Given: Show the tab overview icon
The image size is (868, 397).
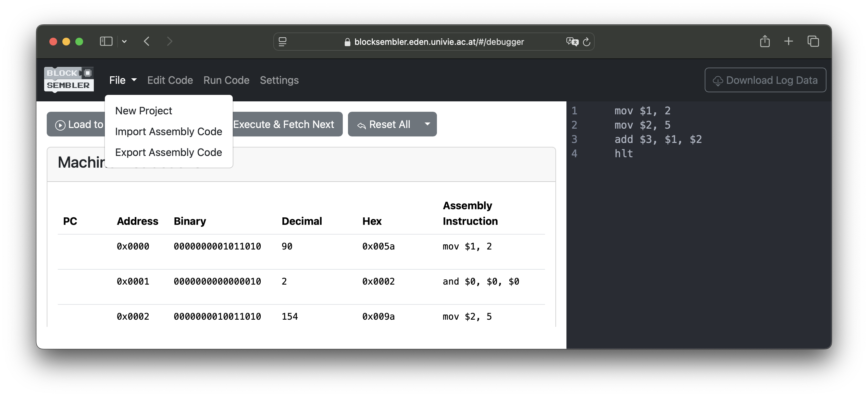Looking at the screenshot, I should click(813, 42).
